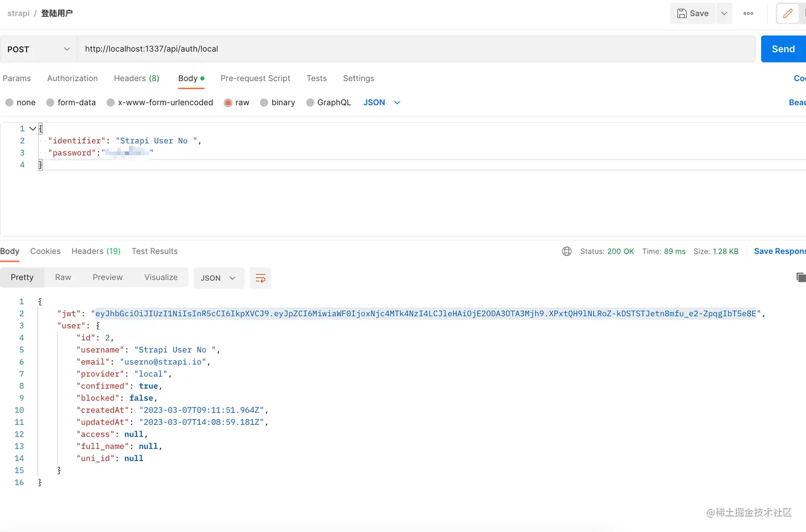Select the Raw response view

pyautogui.click(x=63, y=277)
